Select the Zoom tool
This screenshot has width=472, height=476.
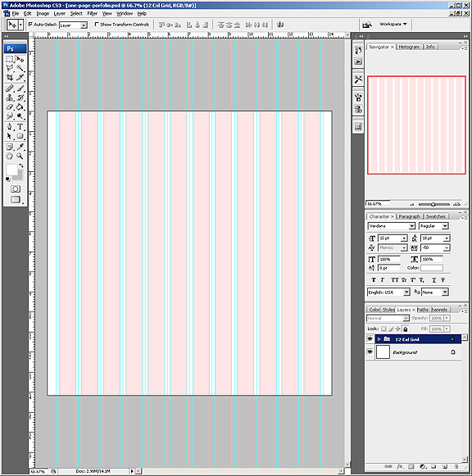pos(20,156)
